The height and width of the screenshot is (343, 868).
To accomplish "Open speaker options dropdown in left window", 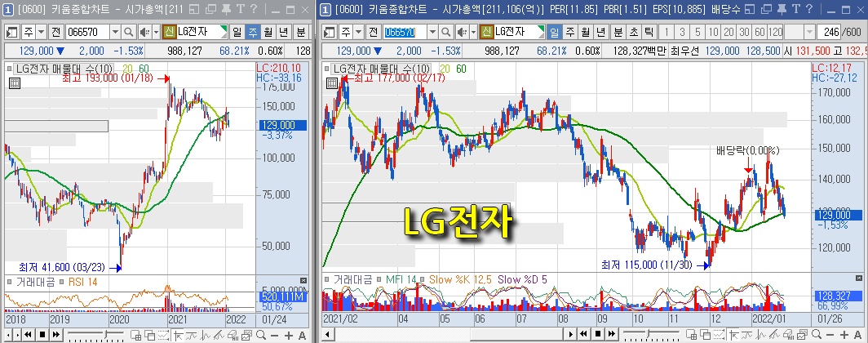I will 156,32.
